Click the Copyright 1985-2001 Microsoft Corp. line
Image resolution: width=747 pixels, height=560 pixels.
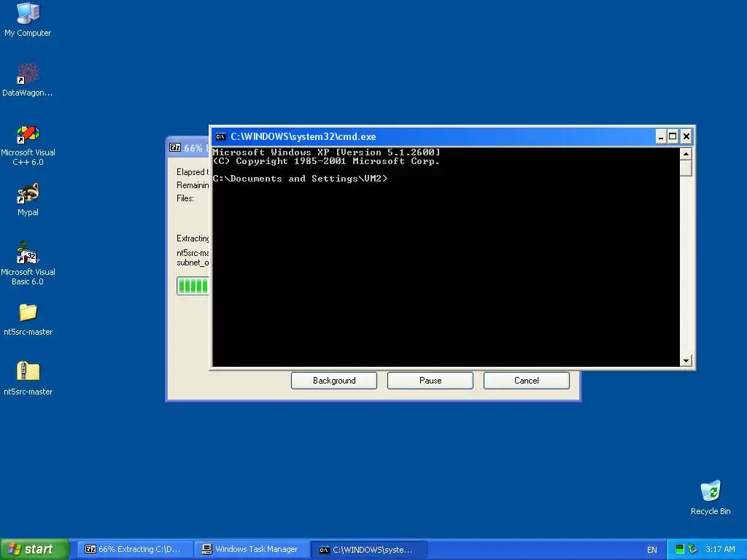pyautogui.click(x=326, y=161)
